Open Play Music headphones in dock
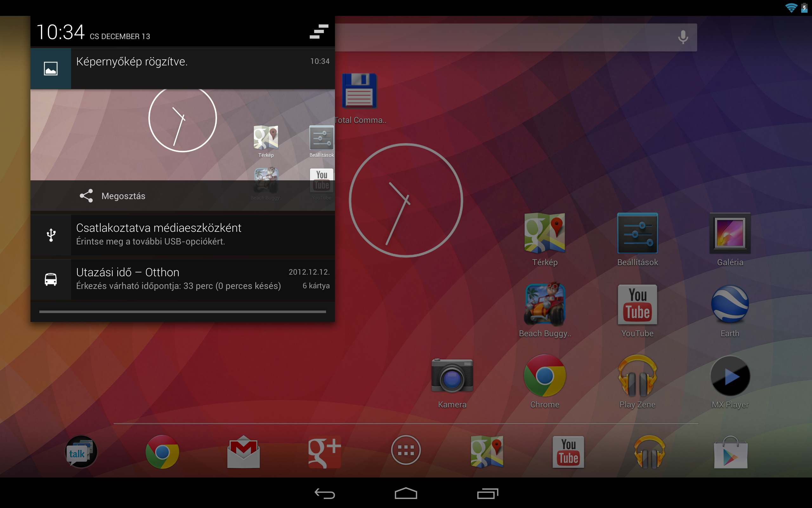This screenshot has width=812, height=508. 650,451
